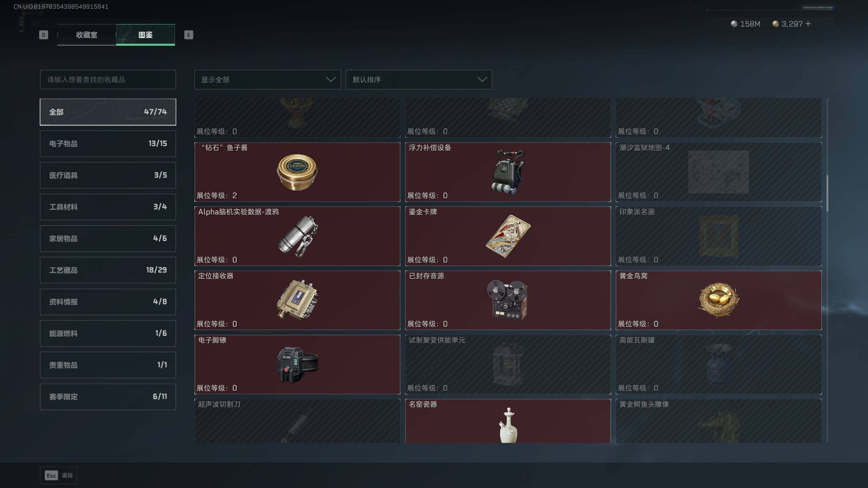The image size is (868, 488).
Task: Click the collection list scrollbar
Action: [x=827, y=193]
